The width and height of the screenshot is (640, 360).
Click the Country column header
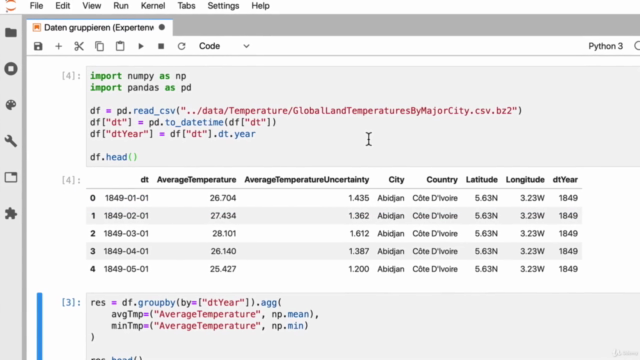(442, 180)
